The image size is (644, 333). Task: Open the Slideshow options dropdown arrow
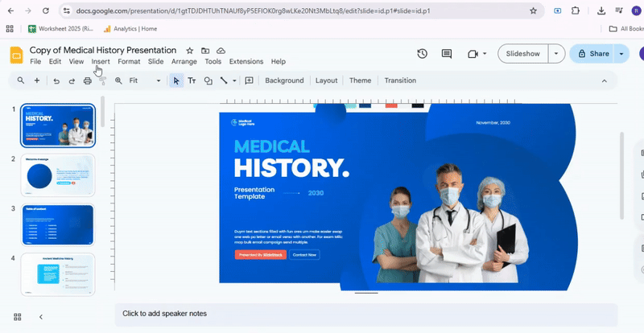[556, 54]
